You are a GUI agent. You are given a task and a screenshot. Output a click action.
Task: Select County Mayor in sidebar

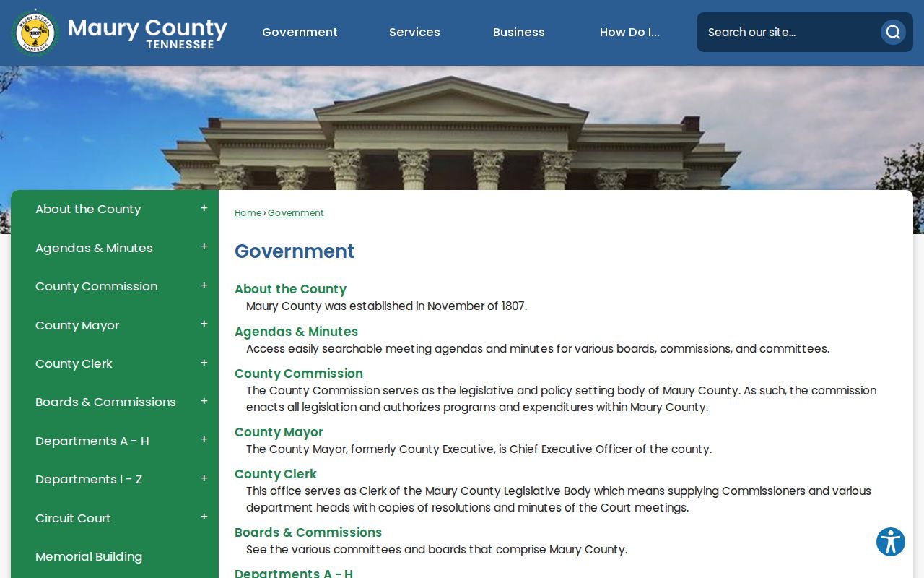(77, 325)
